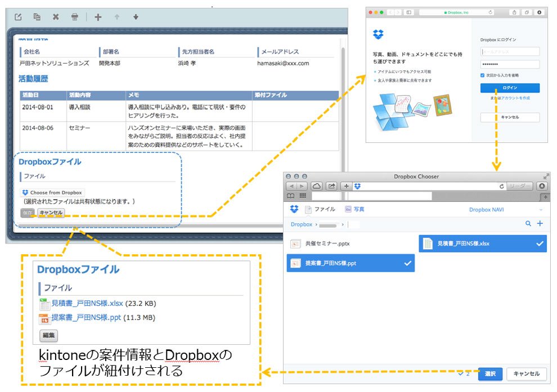Click the iCloud cloud icon in Chooser toolbar
557x392 pixels.
(317, 186)
